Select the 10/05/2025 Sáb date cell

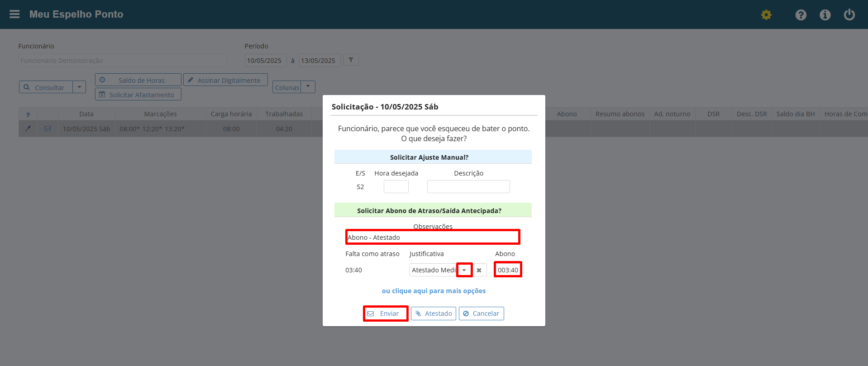tap(86, 129)
